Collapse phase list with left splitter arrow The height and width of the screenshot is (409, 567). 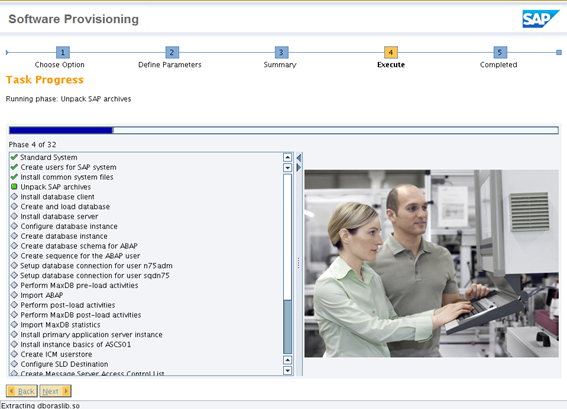(x=299, y=158)
